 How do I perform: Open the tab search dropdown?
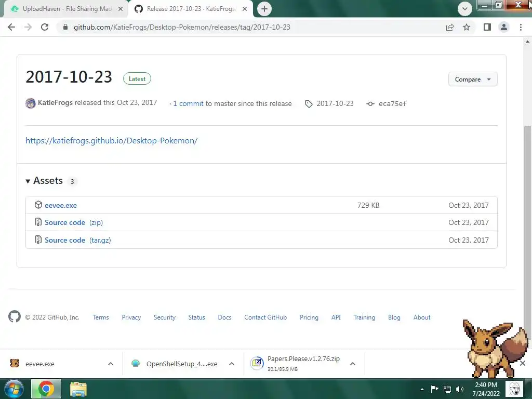465,9
